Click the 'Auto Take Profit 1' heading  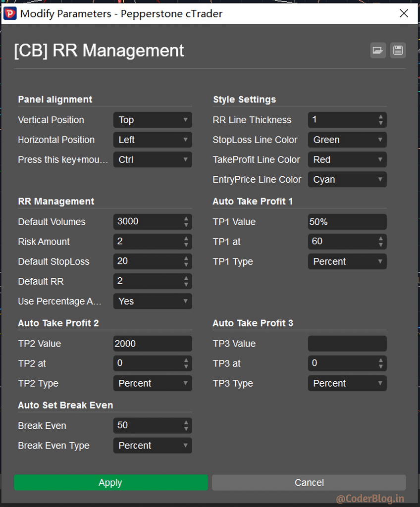(x=253, y=201)
